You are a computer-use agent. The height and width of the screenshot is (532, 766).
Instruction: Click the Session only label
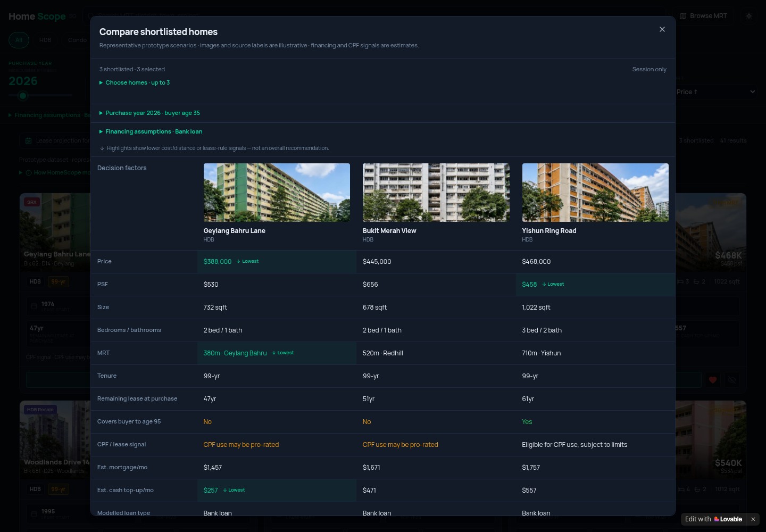coord(649,69)
